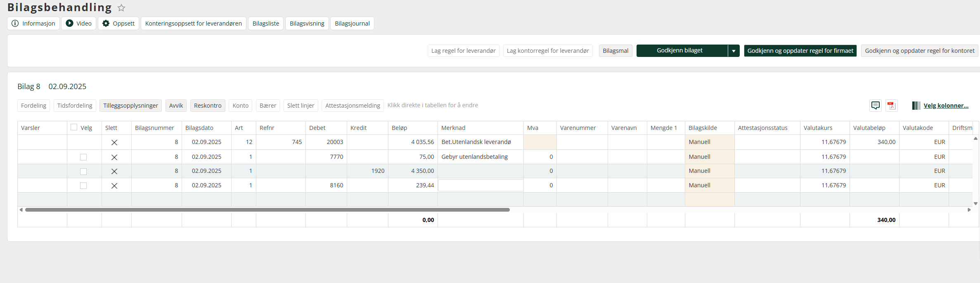This screenshot has width=980, height=283.
Task: Click Godkjenn og oppdater regel for kontoret
Action: (920, 51)
